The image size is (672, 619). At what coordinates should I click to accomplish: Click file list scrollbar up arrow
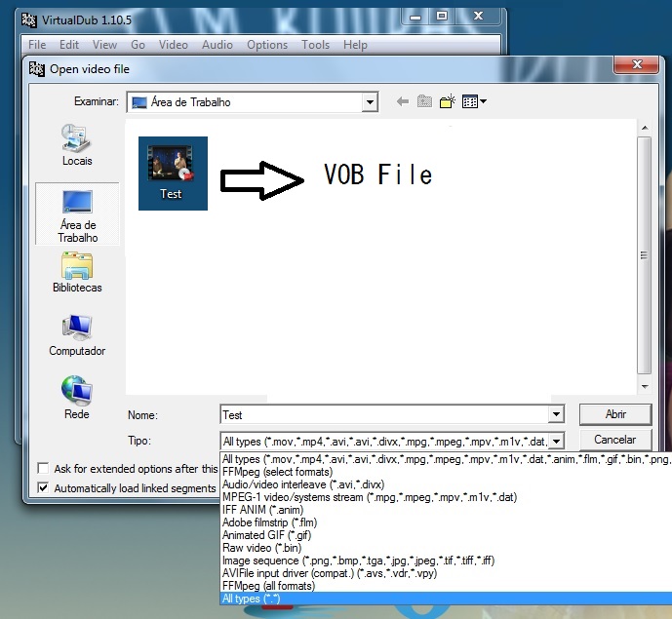644,128
